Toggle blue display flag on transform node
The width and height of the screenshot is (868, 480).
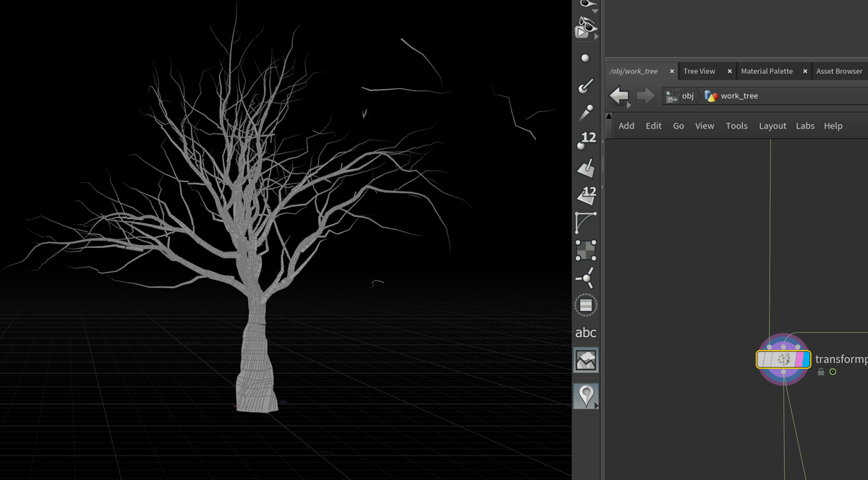coord(806,359)
